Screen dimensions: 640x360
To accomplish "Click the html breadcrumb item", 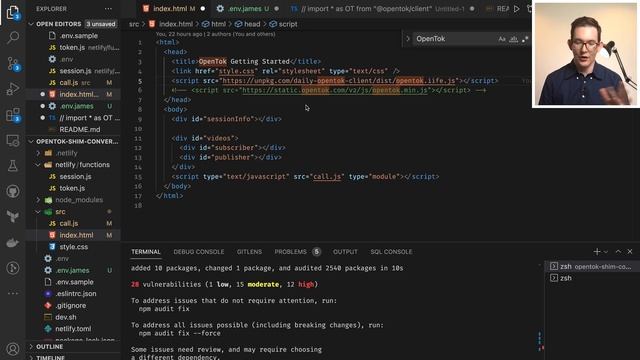I will pyautogui.click(x=214, y=24).
